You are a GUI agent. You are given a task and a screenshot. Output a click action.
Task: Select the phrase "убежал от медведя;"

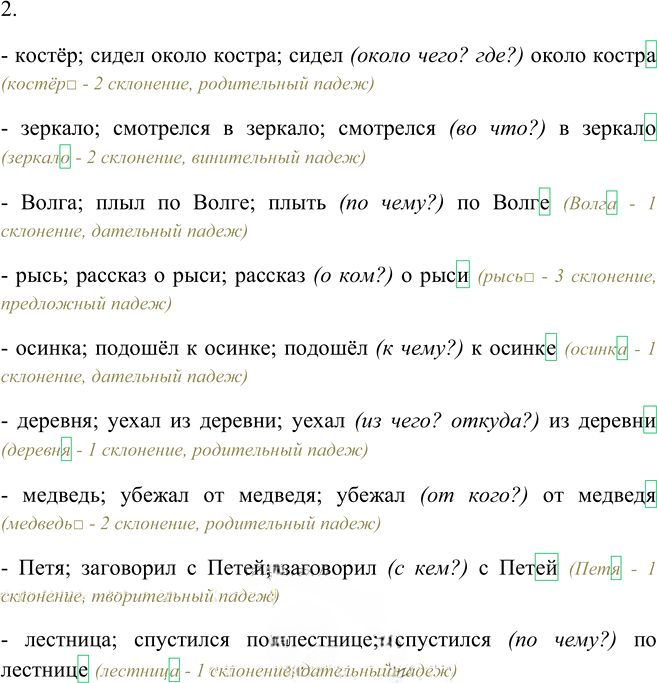tap(221, 495)
